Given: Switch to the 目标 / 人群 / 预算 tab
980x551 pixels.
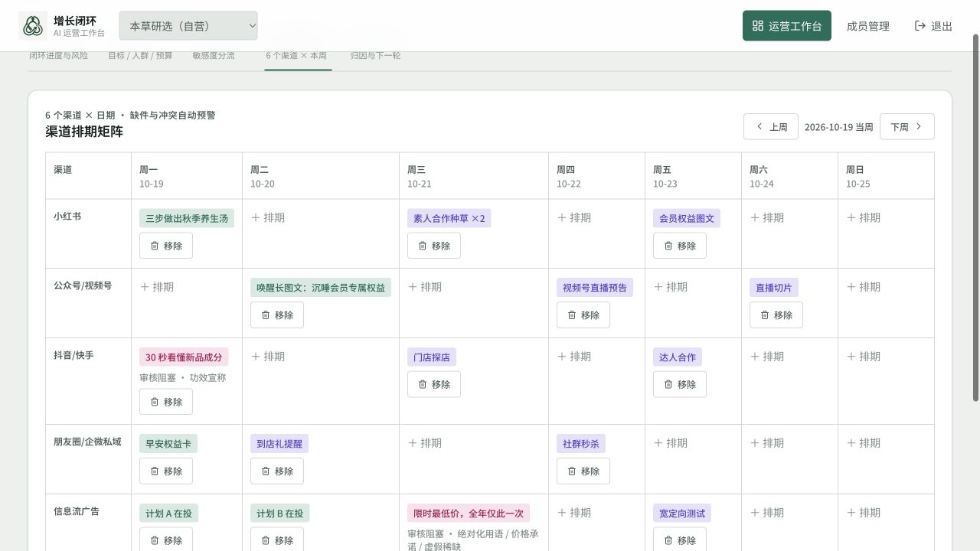Looking at the screenshot, I should point(140,56).
